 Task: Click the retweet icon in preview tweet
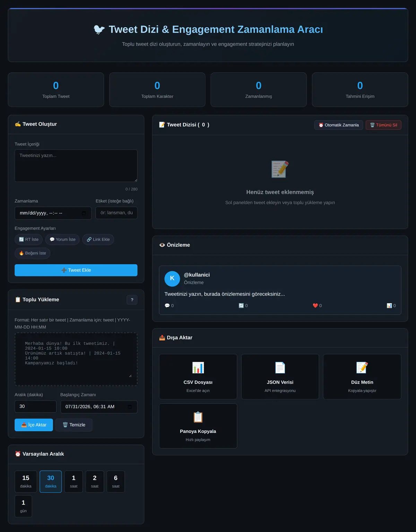coord(241,306)
